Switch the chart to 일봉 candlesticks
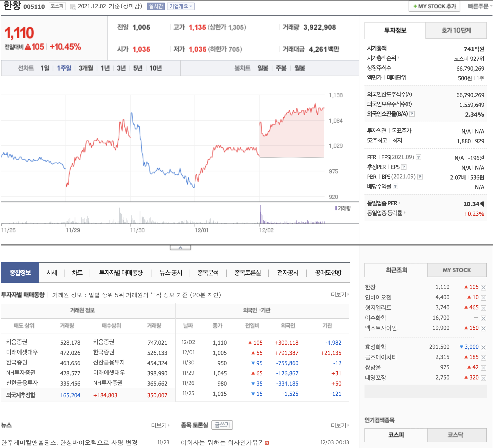Image resolution: width=493 pixels, height=448 pixels. coord(263,68)
